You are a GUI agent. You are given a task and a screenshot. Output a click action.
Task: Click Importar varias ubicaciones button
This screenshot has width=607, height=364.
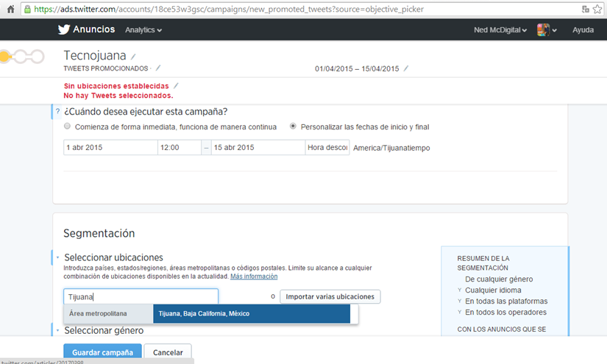[x=330, y=296]
